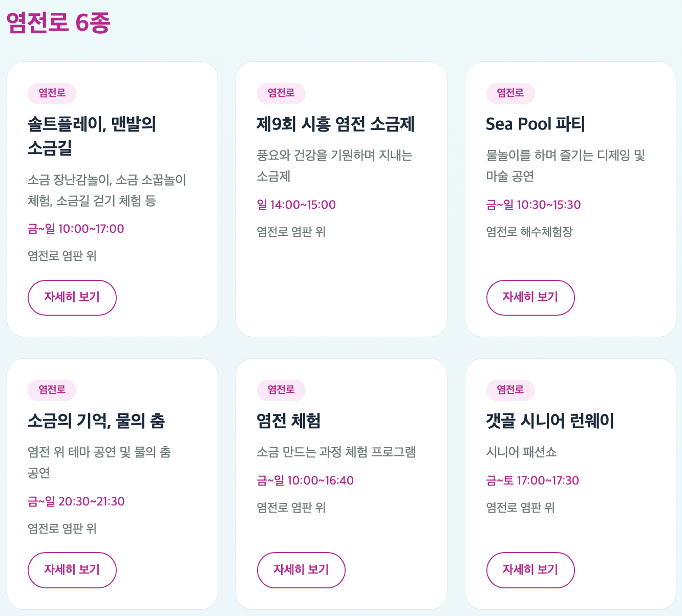Open details for 솔트플레이, 맨발의 소금길
Image resolution: width=682 pixels, height=616 pixels.
click(72, 297)
